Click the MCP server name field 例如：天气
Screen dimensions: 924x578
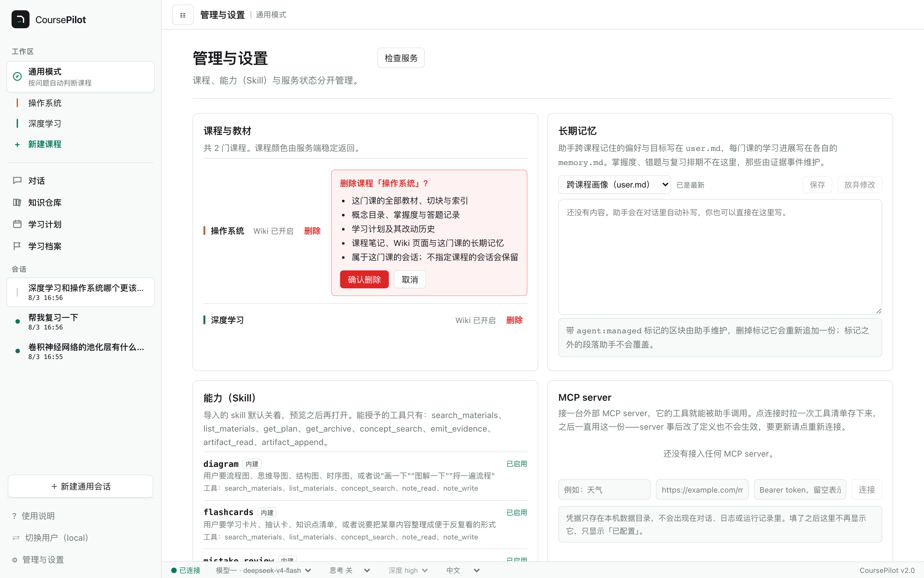604,490
